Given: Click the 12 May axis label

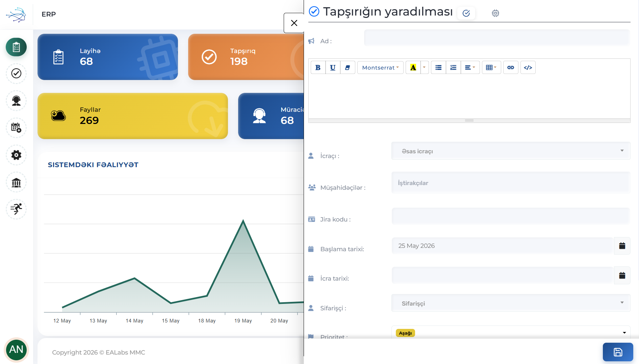Looking at the screenshot, I should pyautogui.click(x=62, y=321).
